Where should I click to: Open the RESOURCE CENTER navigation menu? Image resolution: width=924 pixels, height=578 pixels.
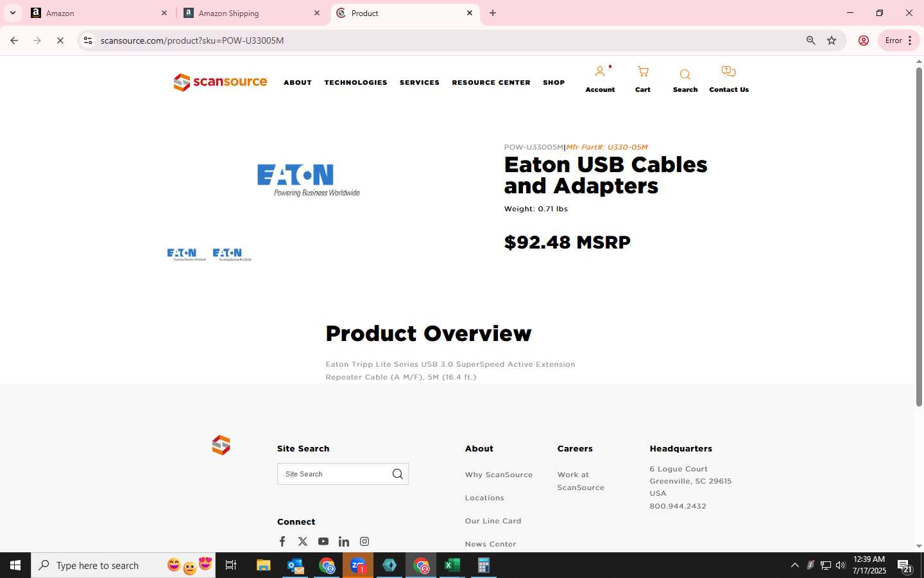pos(491,83)
